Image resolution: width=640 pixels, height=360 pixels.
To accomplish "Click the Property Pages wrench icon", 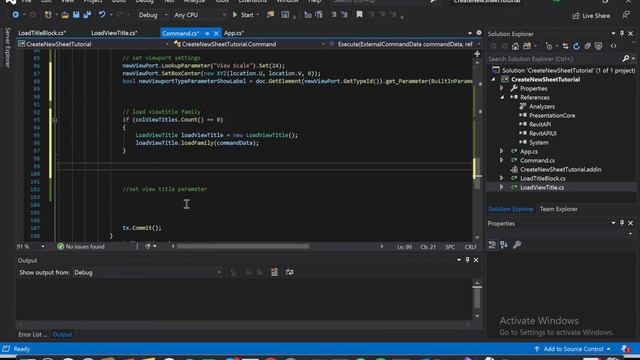I will pyautogui.click(x=517, y=244).
